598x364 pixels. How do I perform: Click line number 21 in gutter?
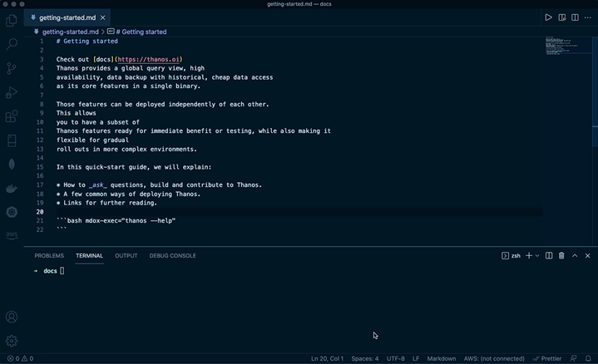pyautogui.click(x=40, y=221)
